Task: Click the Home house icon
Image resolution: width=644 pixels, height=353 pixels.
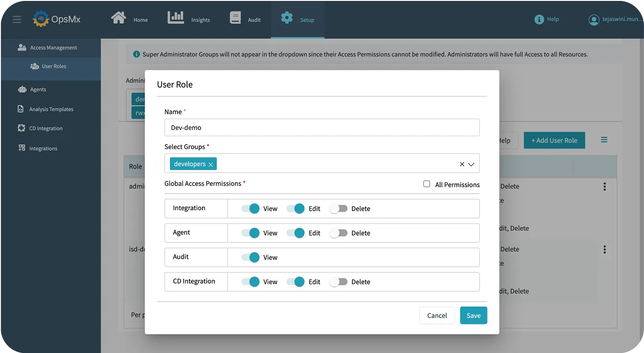Action: click(x=118, y=18)
